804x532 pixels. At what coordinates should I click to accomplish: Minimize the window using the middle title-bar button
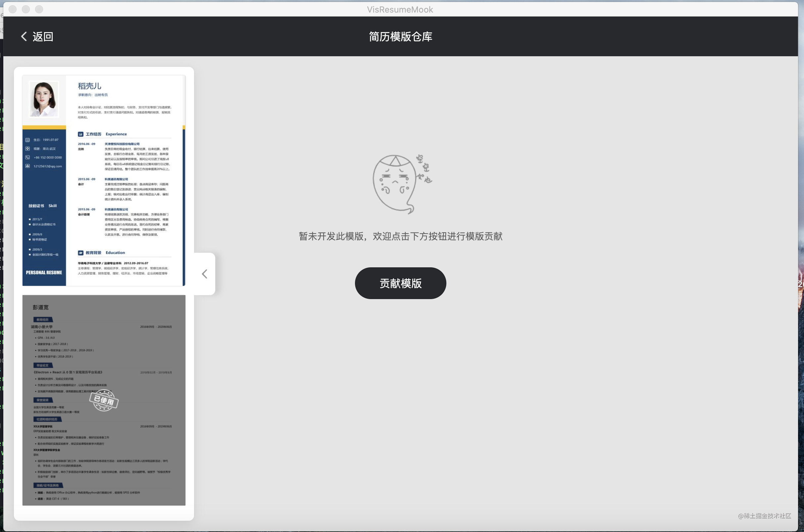[26, 9]
